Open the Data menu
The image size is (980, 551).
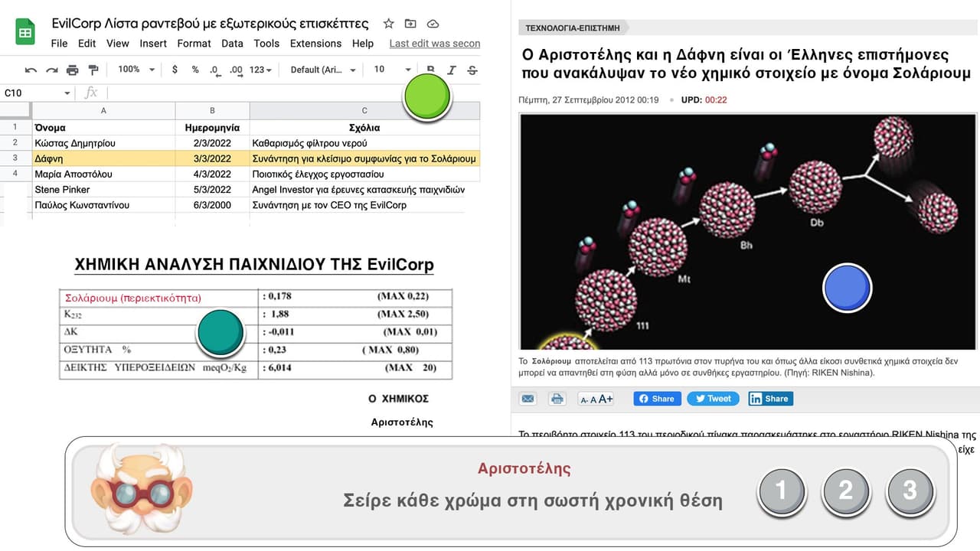click(x=232, y=44)
